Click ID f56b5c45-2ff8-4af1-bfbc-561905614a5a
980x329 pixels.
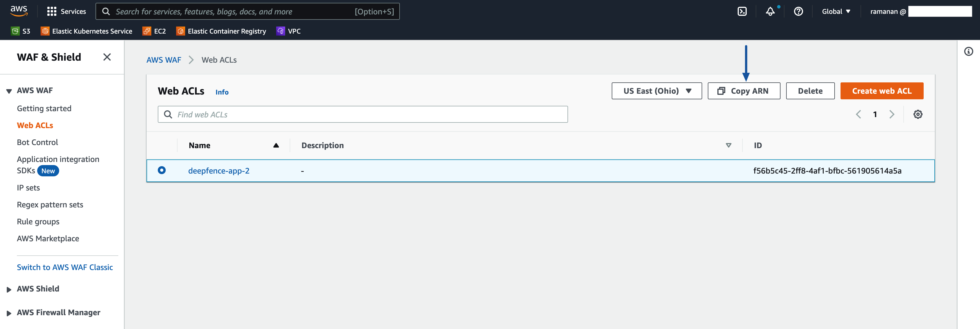pyautogui.click(x=827, y=171)
